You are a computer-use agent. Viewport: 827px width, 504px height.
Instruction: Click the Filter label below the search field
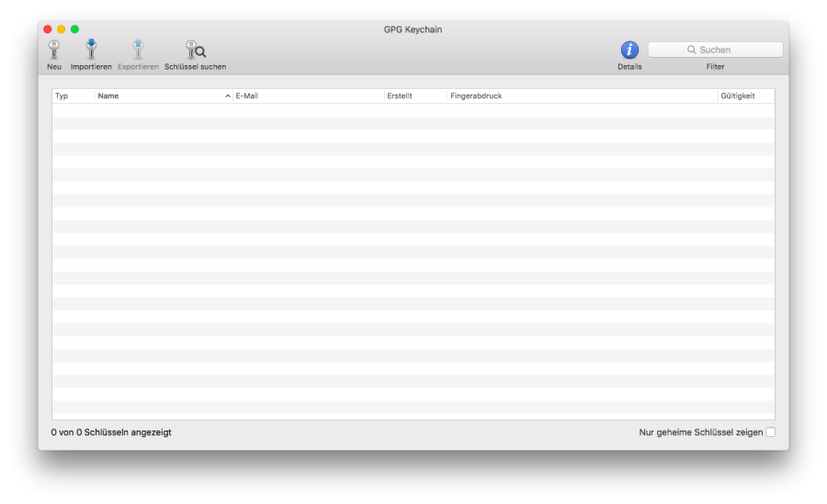[x=715, y=67]
